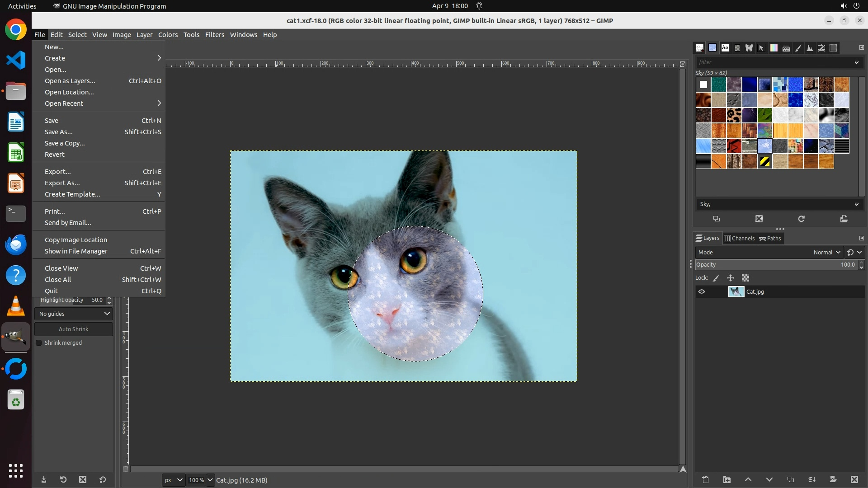Expand the No guides dropdown
Image resolution: width=868 pixels, height=488 pixels.
pyautogui.click(x=74, y=314)
